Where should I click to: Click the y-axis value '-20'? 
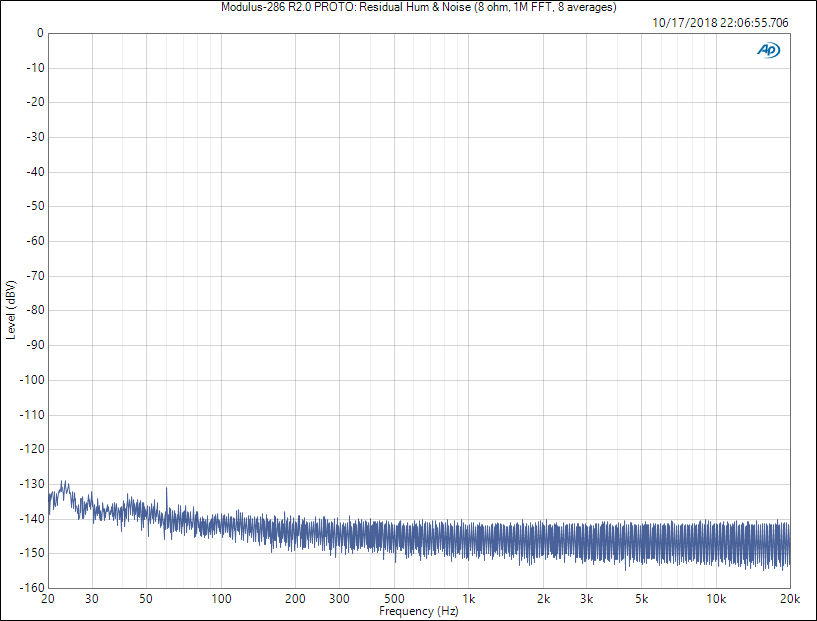(36, 102)
